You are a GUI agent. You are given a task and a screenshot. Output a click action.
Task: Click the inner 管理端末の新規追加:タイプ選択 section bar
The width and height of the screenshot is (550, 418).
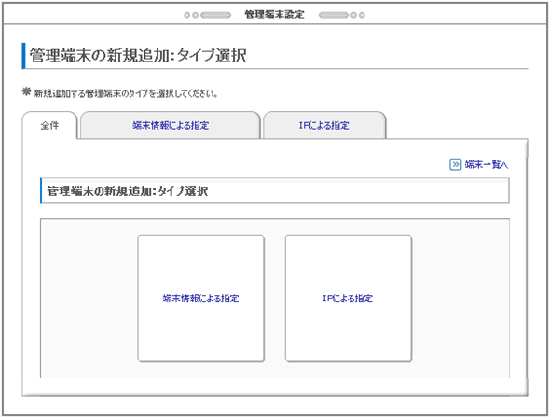pos(275,190)
